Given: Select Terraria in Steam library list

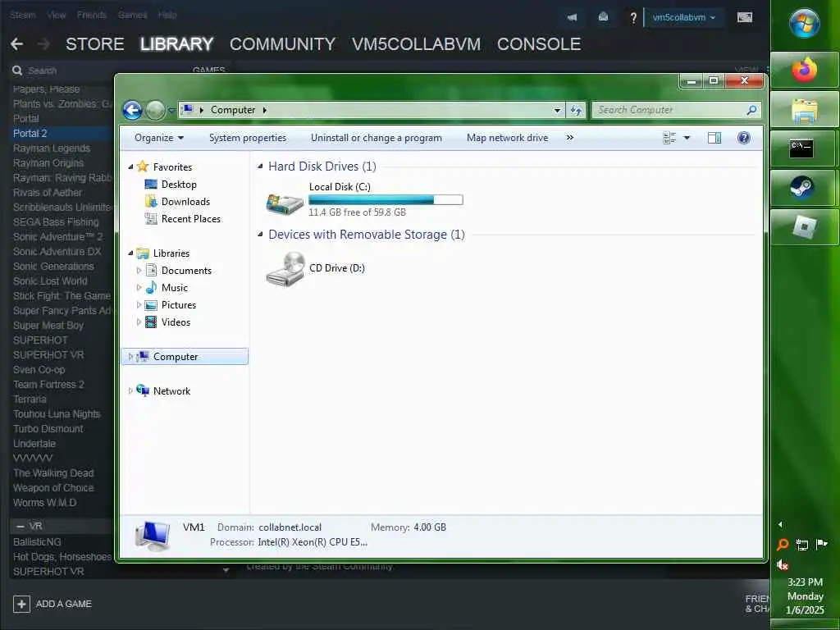Looking at the screenshot, I should coord(30,399).
